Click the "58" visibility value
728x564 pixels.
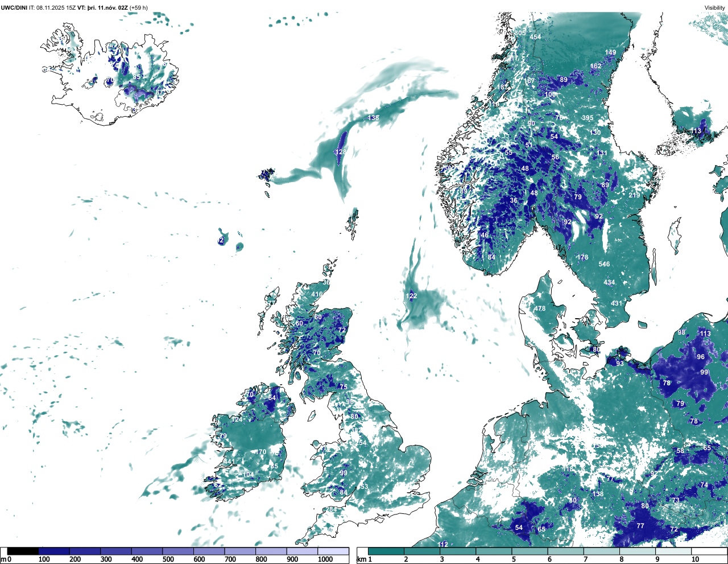(680, 451)
